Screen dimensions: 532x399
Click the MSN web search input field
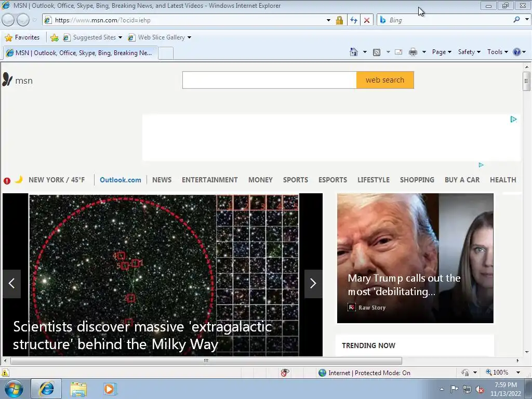(x=270, y=80)
